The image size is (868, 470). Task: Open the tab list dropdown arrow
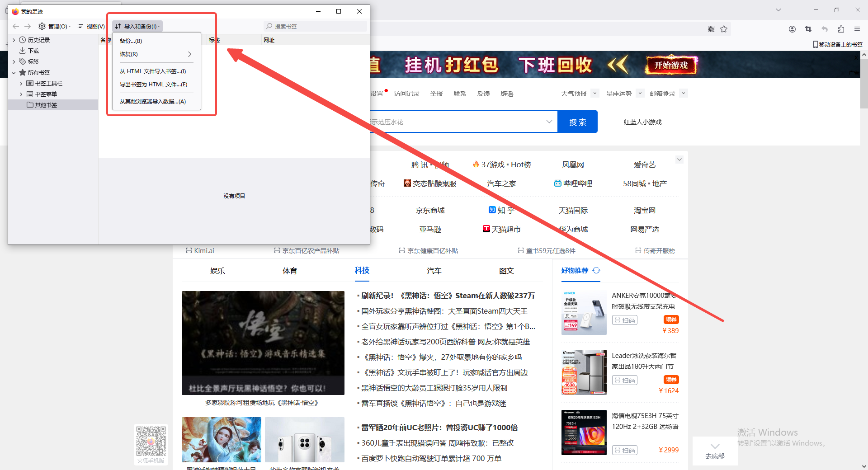click(x=778, y=9)
